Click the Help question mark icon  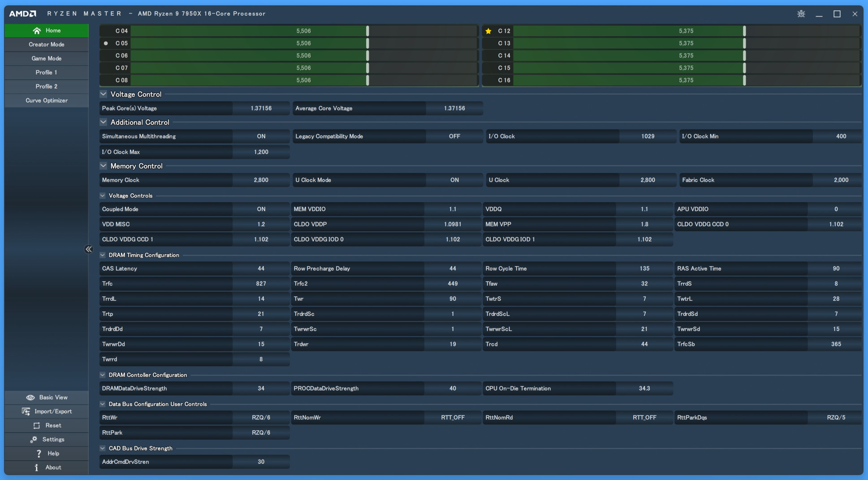coord(39,454)
